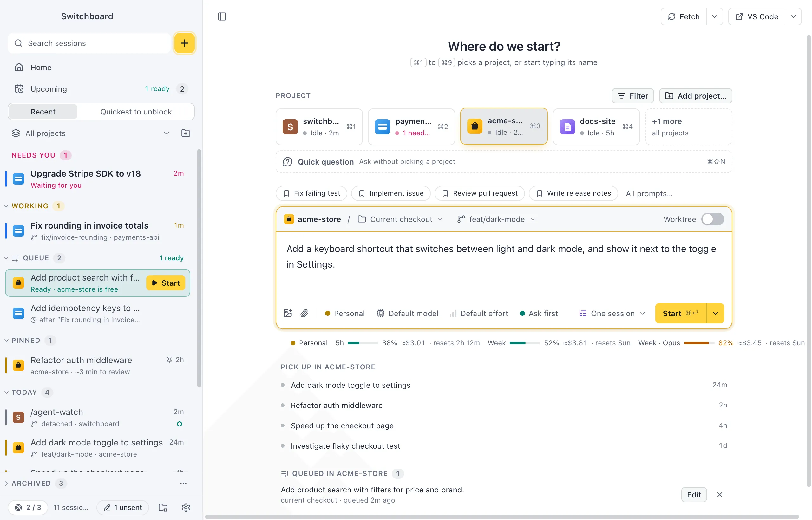Click the add-project folder icon beside All projects
Image resolution: width=812 pixels, height=520 pixels.
point(186,133)
